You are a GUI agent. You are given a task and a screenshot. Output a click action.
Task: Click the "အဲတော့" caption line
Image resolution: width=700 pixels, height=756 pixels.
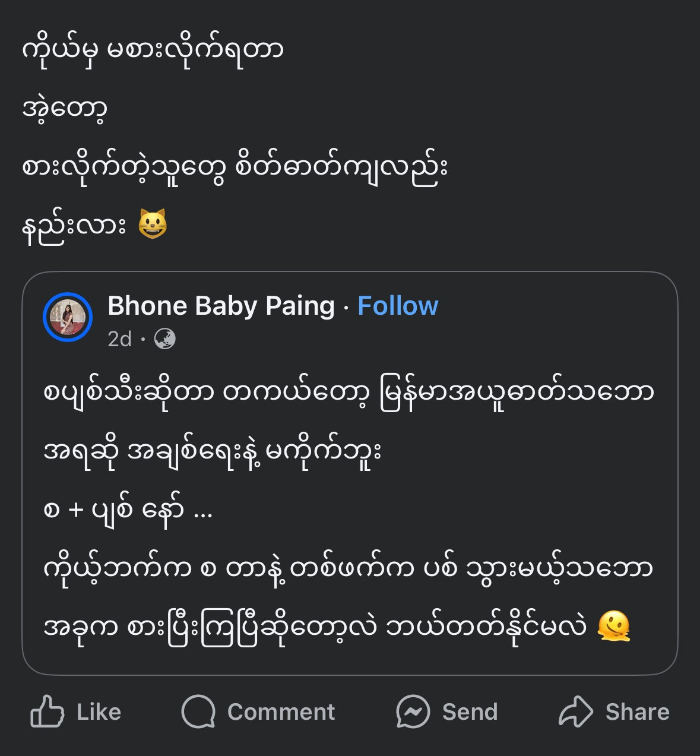(x=64, y=109)
